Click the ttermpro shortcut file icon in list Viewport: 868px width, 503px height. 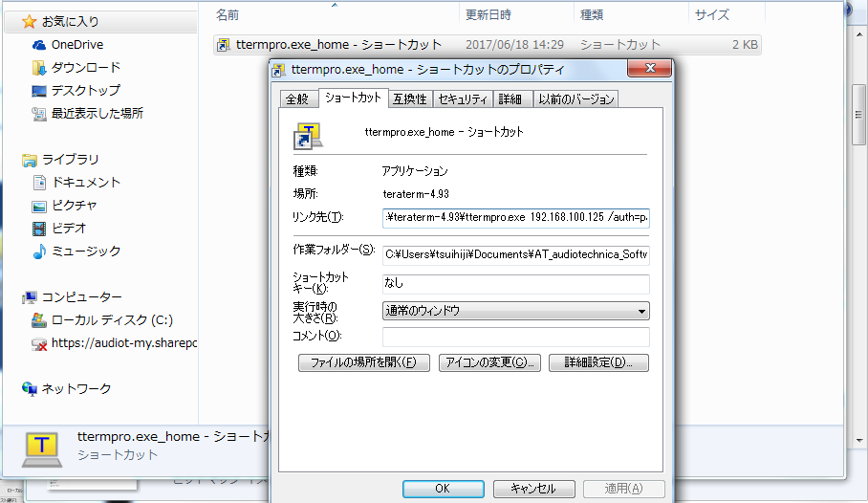pos(223,45)
